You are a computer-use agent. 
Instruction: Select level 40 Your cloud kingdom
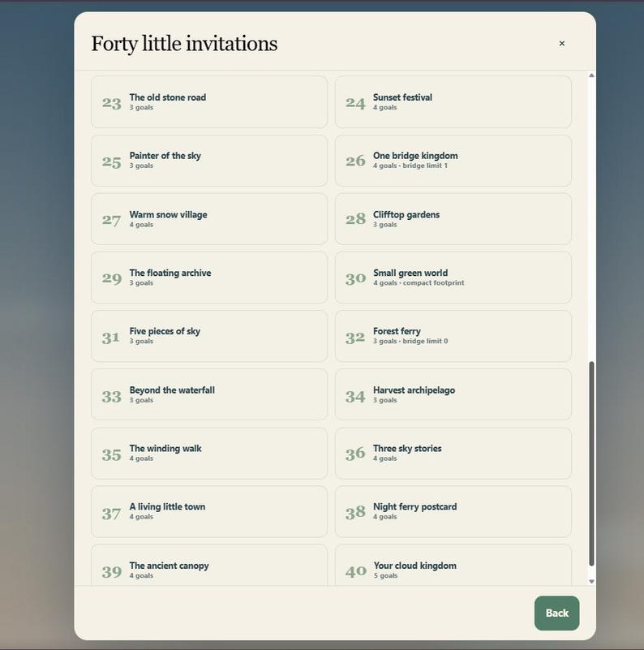point(453,565)
